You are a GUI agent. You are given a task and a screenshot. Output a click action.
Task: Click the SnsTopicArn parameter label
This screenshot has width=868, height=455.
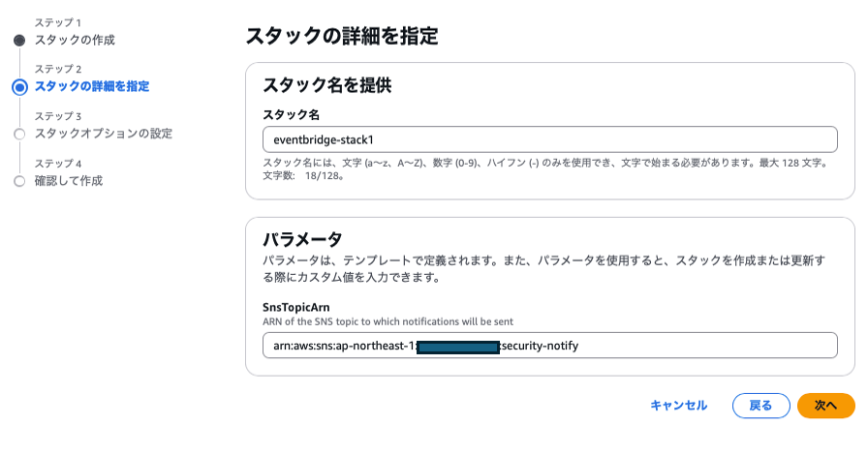click(x=296, y=305)
